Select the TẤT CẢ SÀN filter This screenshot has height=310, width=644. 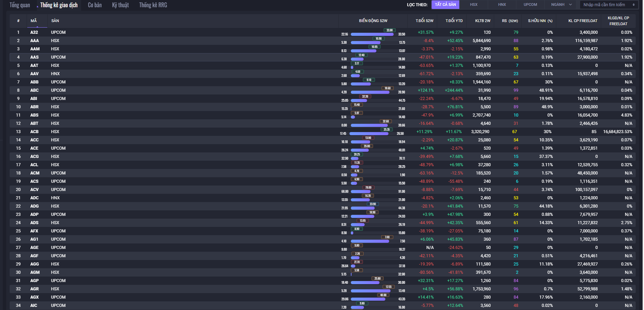445,4
